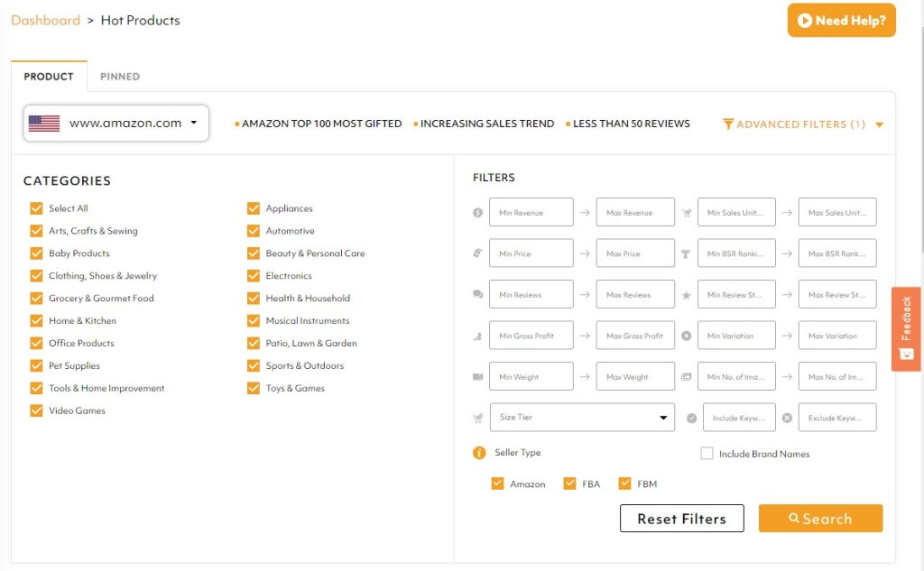Expand the Size Tier dropdown
The image size is (924, 571).
(582, 418)
